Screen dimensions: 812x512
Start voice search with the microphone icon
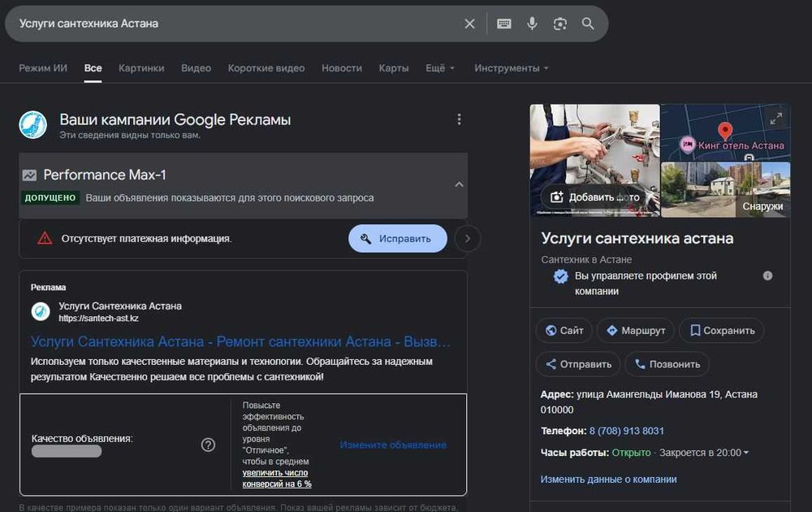532,24
